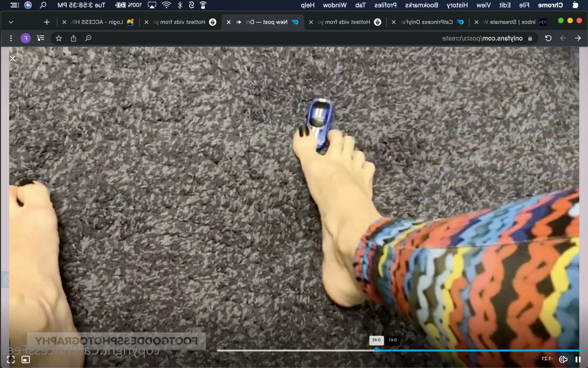This screenshot has width=588, height=368.
Task: Open the History menu
Action: pyautogui.click(x=457, y=5)
